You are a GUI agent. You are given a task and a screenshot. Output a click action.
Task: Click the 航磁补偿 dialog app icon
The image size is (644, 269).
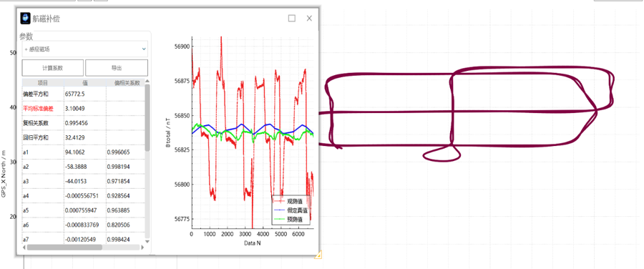26,19
